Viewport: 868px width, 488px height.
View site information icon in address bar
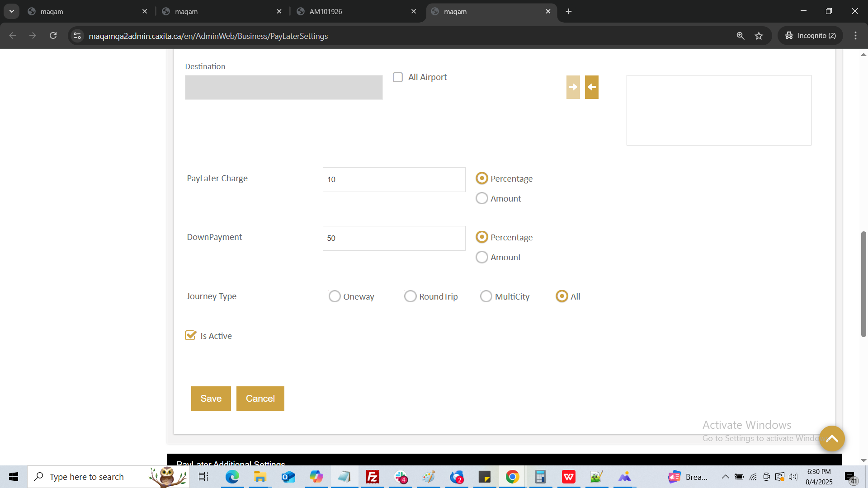click(x=77, y=36)
